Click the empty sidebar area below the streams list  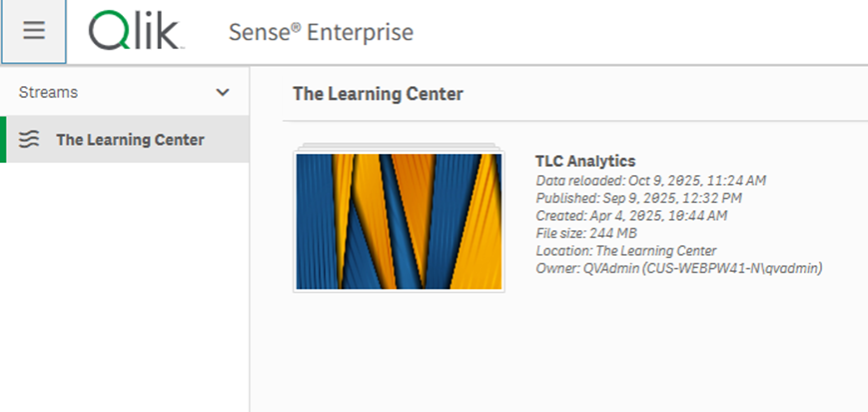pos(125,290)
